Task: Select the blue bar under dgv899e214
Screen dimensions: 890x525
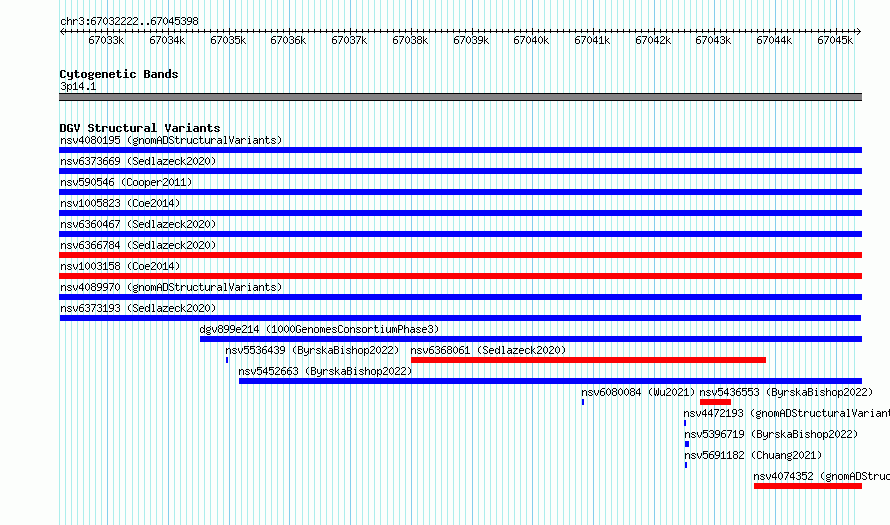Action: pos(531,339)
